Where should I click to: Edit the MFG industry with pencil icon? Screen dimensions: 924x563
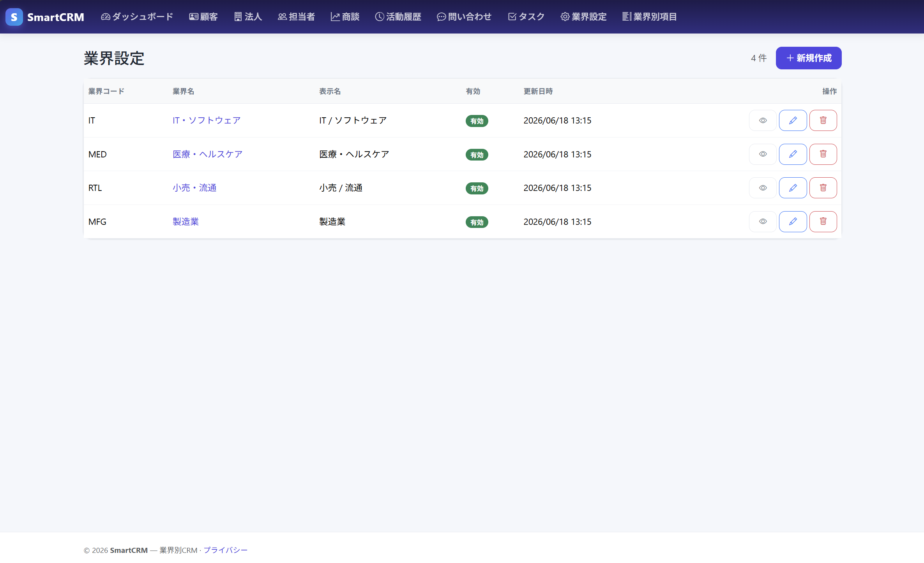(x=793, y=222)
